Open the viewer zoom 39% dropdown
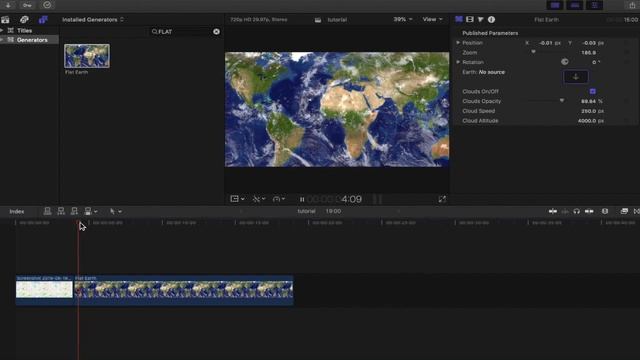This screenshot has width=640, height=360. click(x=402, y=19)
